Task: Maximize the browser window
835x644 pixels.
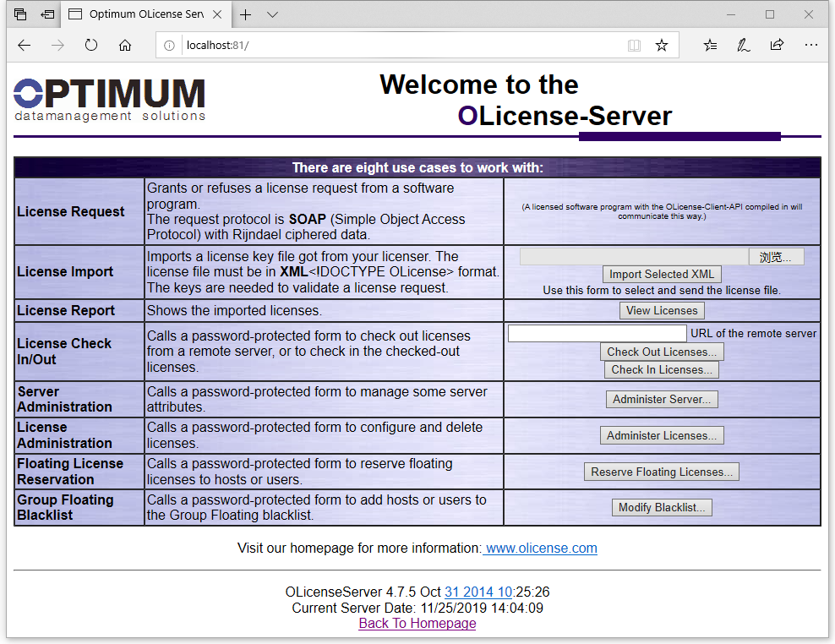Action: (x=770, y=14)
